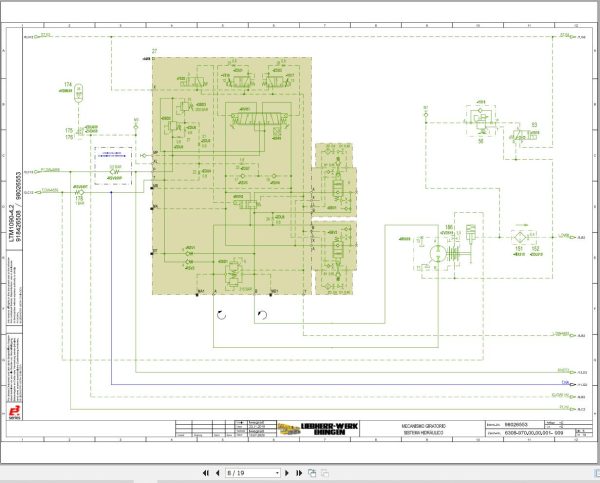
Task: Click component label 152 under the filter
Action: [535, 248]
